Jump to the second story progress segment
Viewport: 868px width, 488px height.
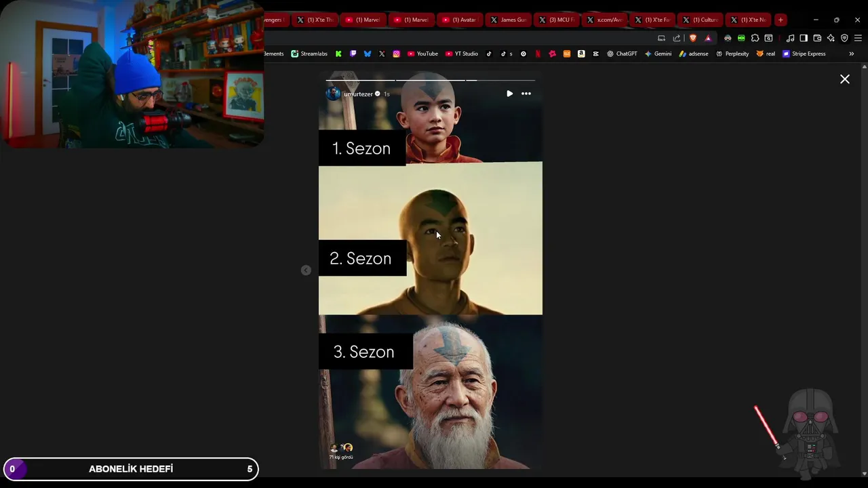click(x=430, y=80)
